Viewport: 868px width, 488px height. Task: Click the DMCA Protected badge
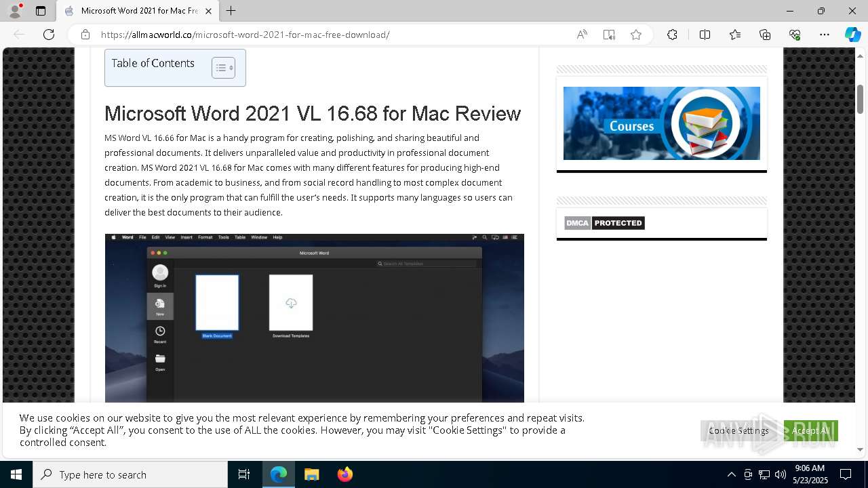click(x=604, y=223)
